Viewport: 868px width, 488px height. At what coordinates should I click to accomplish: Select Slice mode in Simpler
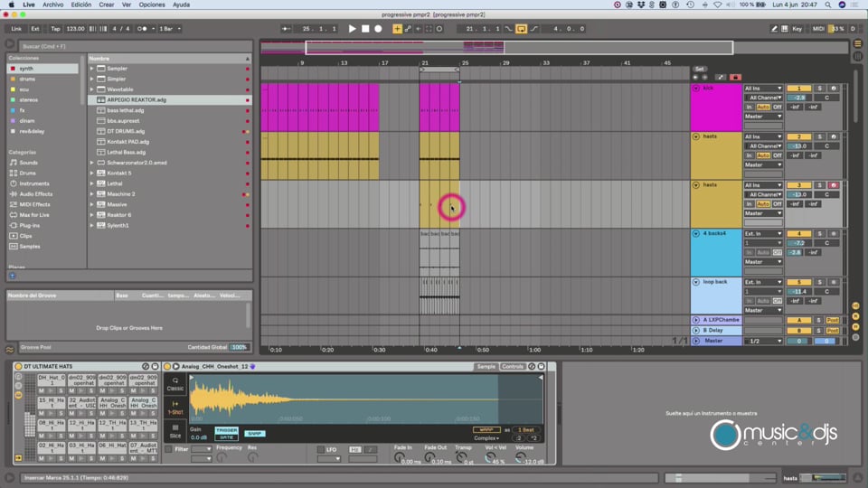coord(175,432)
